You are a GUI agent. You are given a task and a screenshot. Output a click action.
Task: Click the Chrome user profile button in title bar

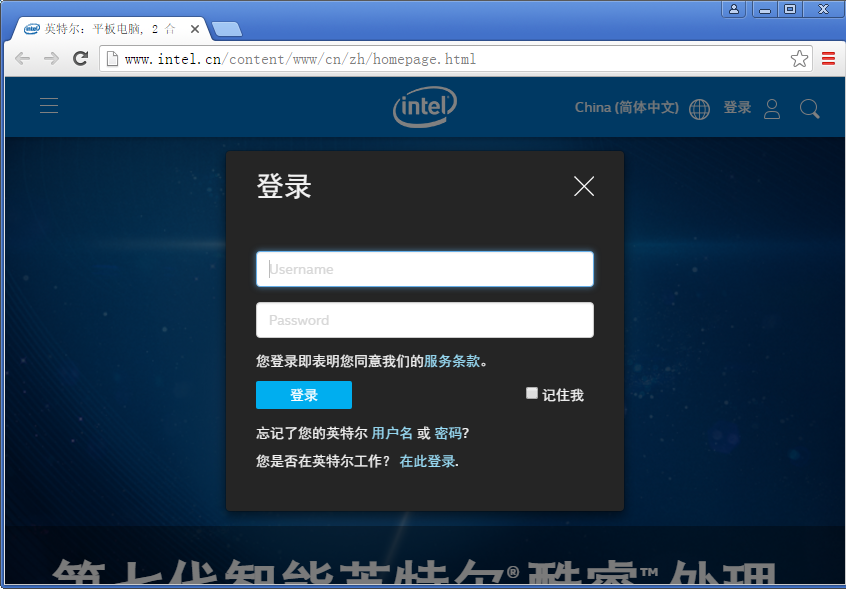coord(734,9)
